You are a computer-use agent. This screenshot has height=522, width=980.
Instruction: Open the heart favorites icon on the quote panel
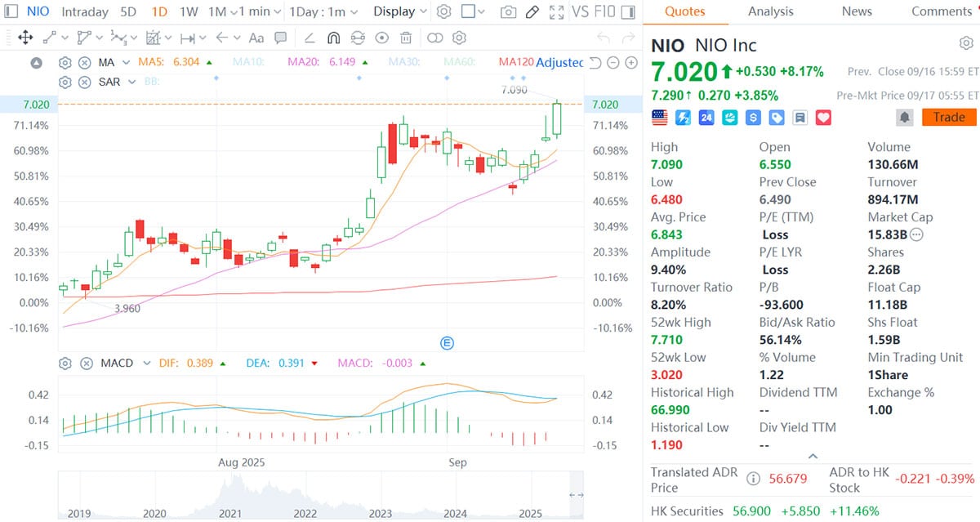(x=822, y=118)
